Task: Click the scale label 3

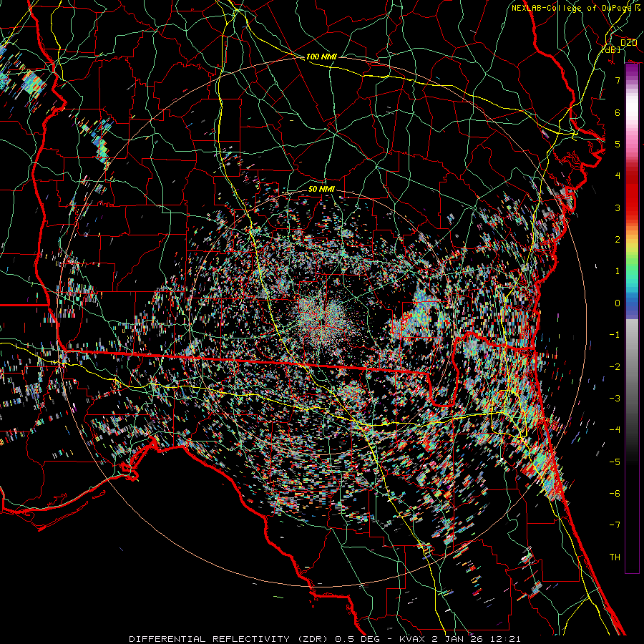Action: coord(618,208)
